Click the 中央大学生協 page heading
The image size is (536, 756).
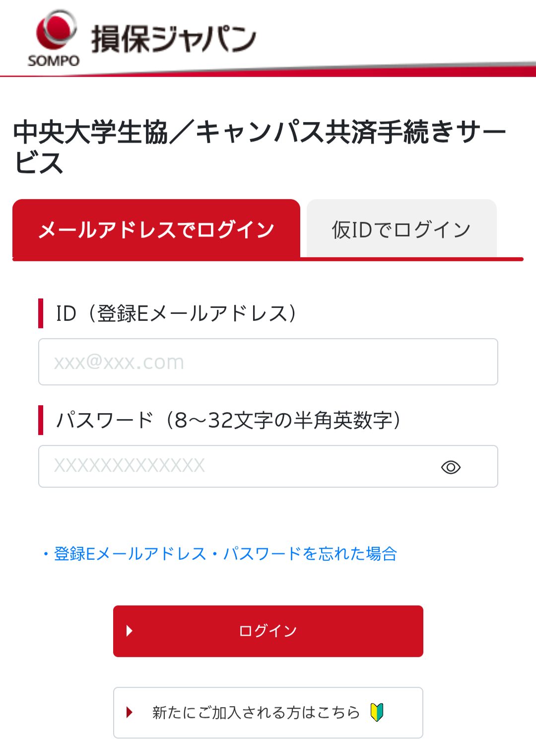258,147
